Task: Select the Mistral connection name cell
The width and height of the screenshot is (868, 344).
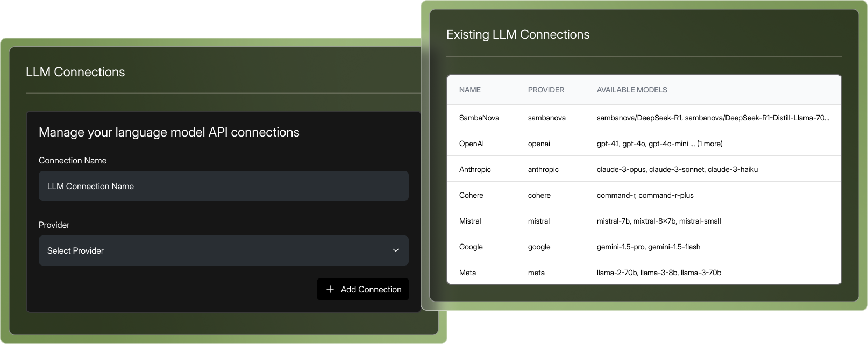Action: point(470,221)
